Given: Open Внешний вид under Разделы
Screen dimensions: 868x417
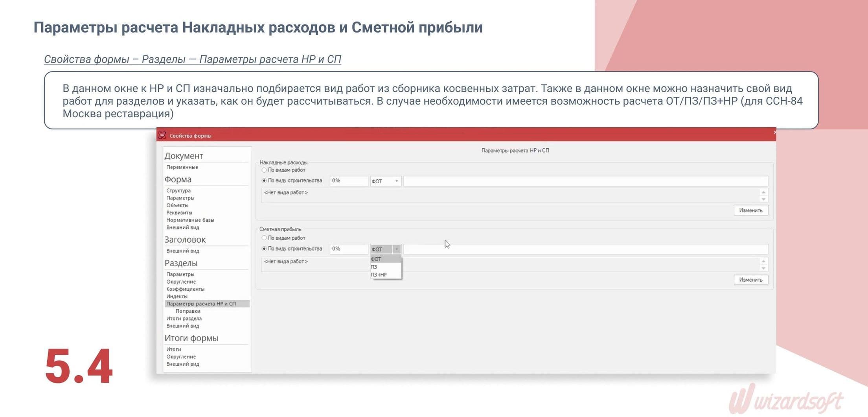Looking at the screenshot, I should (183, 326).
